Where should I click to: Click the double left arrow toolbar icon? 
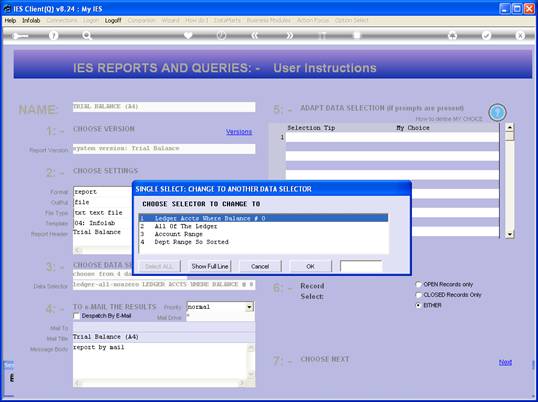[255, 35]
